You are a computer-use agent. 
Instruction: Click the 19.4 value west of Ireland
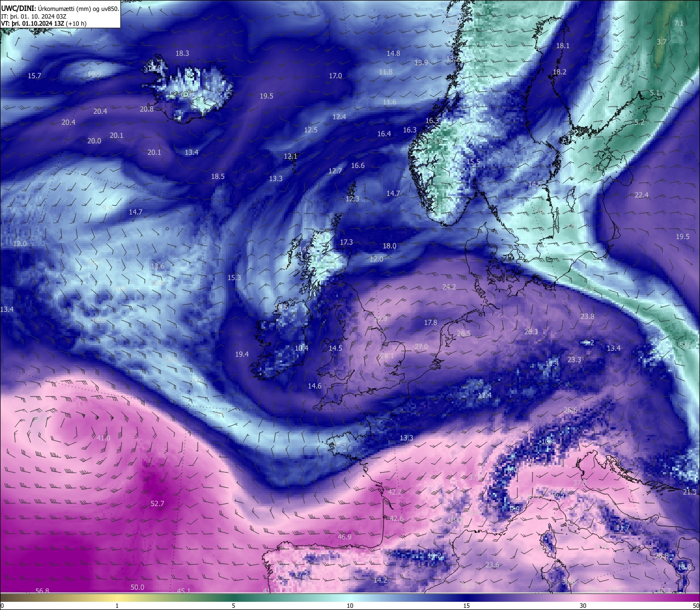tap(242, 354)
